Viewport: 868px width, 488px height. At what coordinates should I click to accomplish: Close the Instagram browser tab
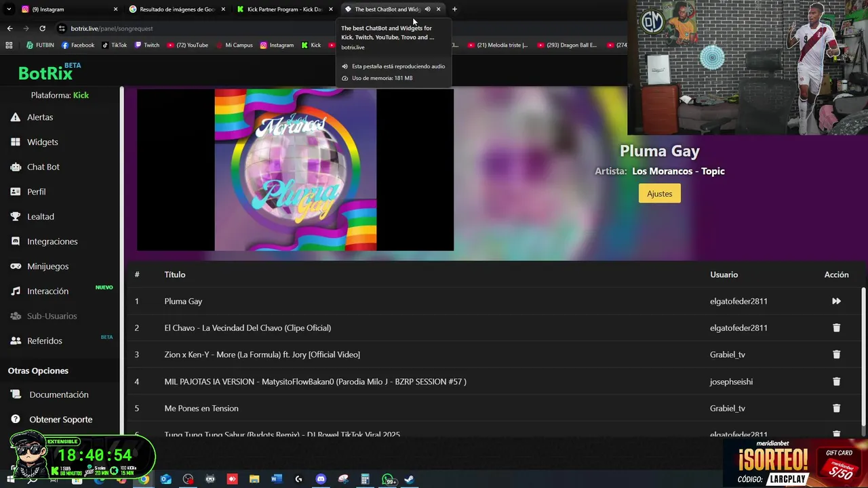click(x=115, y=9)
